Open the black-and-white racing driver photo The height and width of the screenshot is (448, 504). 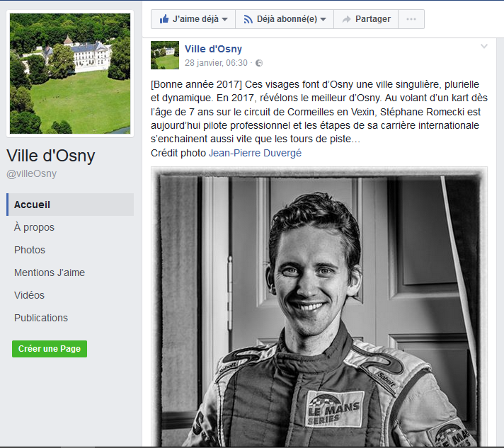(319, 306)
